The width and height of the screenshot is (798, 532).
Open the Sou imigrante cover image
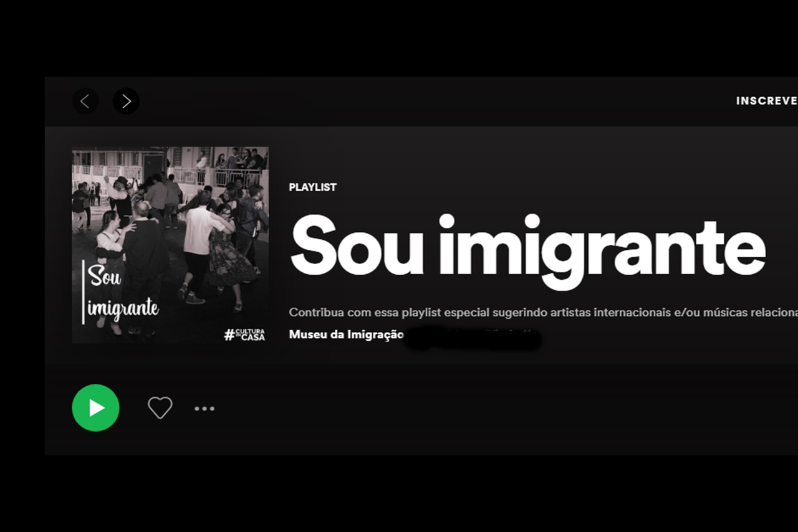pyautogui.click(x=170, y=245)
